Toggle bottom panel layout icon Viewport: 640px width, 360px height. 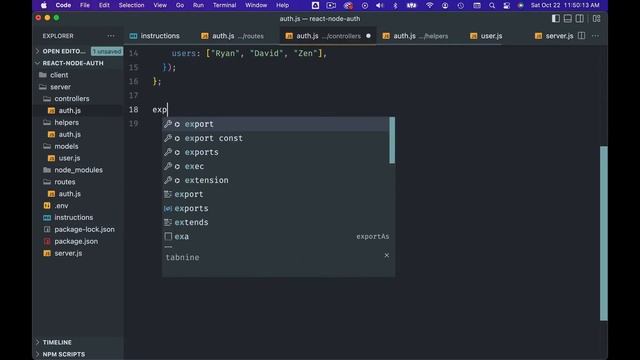[x=567, y=19]
